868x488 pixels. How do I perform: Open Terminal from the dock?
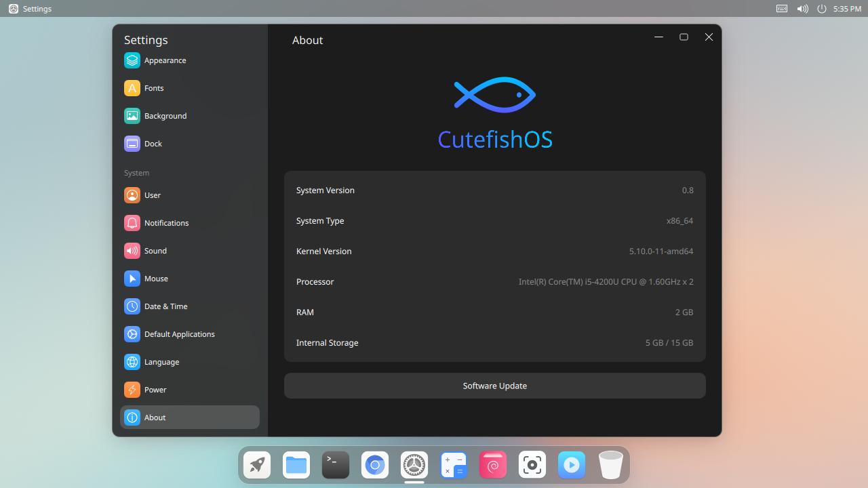[x=336, y=465]
